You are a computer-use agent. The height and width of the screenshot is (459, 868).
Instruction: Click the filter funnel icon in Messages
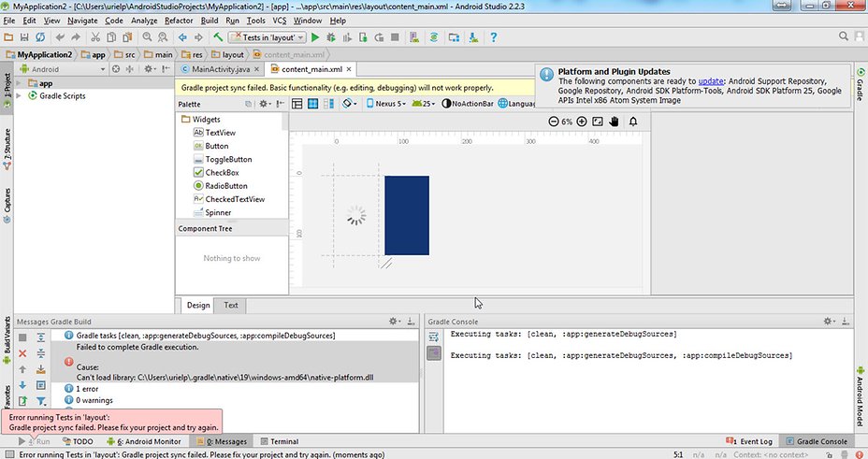41,401
